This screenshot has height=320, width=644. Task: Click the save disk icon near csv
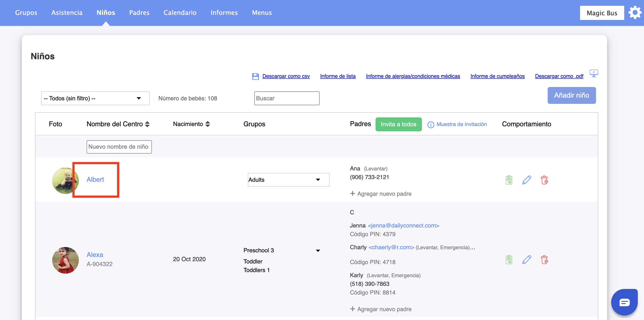255,76
